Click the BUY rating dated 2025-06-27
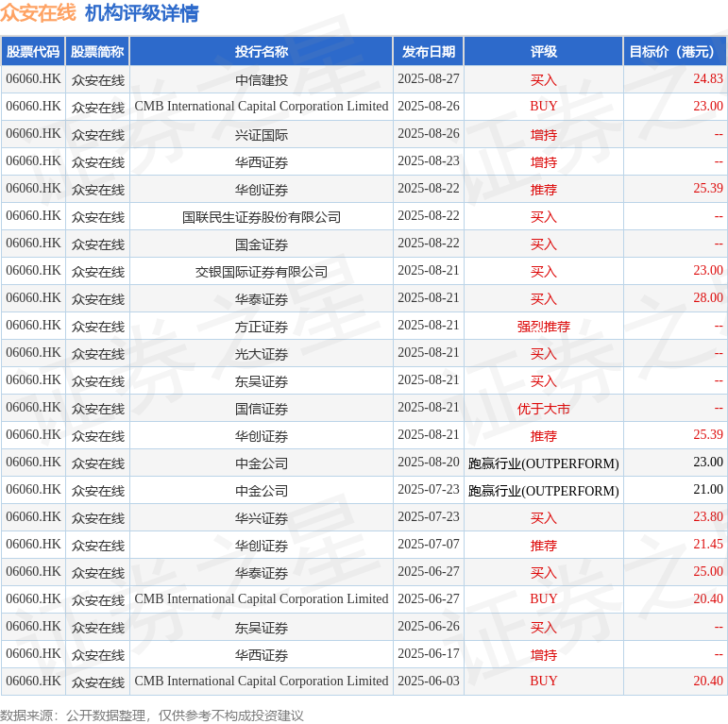The width and height of the screenshot is (728, 724). [544, 599]
